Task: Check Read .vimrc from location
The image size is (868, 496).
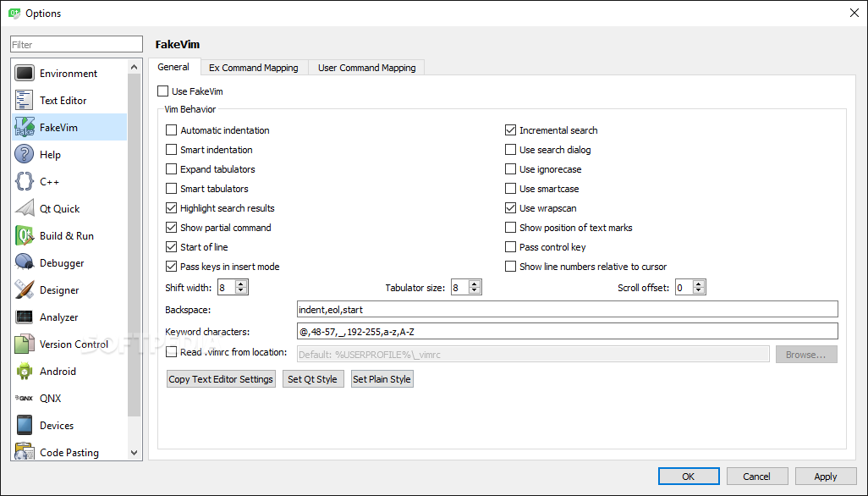Action: [x=171, y=352]
